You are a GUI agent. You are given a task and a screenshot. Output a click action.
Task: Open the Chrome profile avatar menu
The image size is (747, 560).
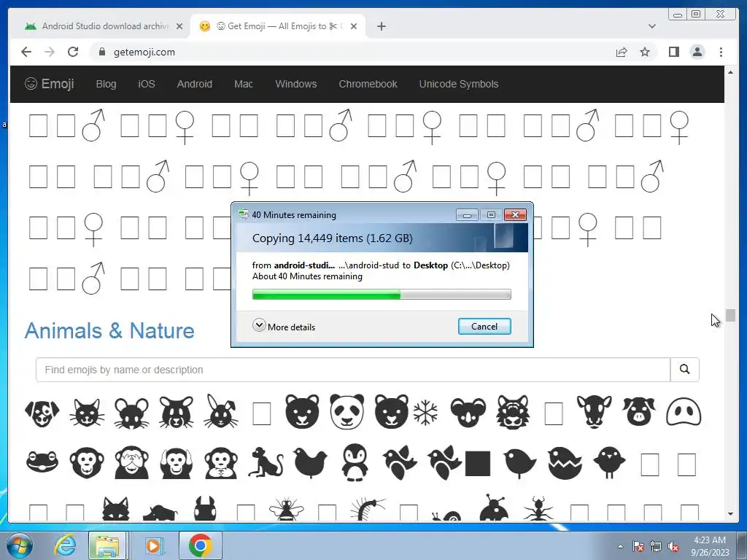click(697, 52)
